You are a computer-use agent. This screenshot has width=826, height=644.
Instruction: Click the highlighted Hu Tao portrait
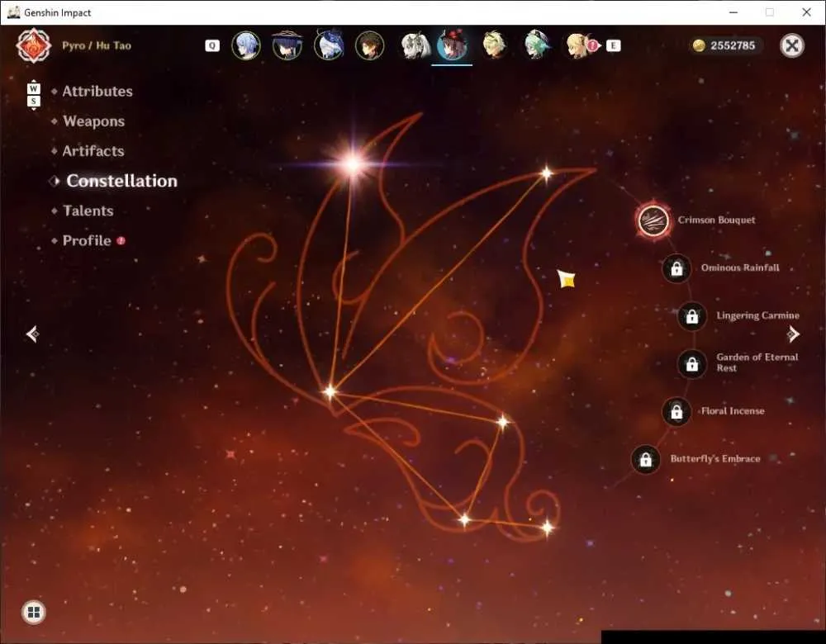(x=452, y=45)
